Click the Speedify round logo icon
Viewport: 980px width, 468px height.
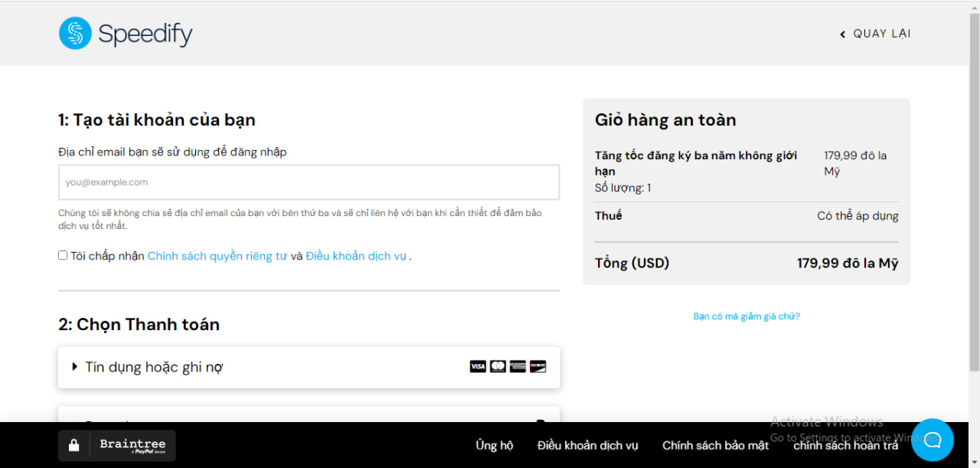point(75,33)
